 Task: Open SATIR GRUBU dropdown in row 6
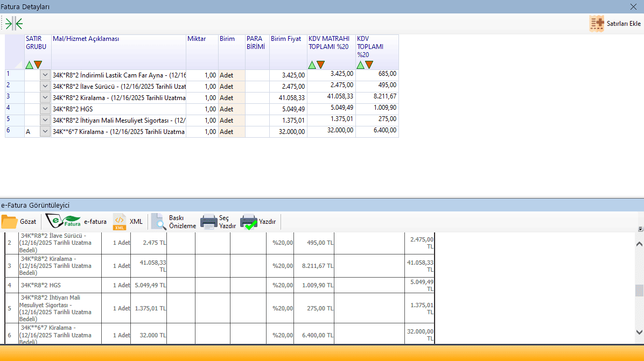(x=45, y=132)
